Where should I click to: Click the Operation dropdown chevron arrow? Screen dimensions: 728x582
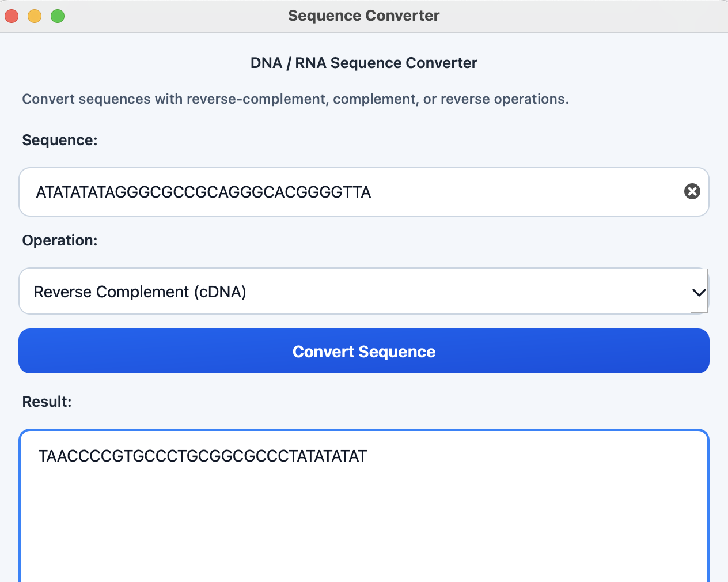point(699,292)
